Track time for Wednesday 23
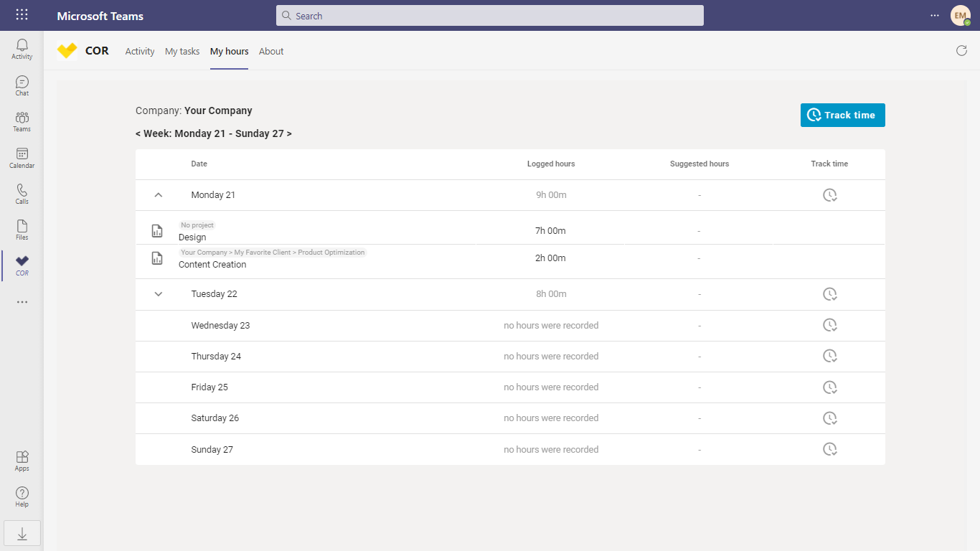Screen dimensions: 980x551 point(830,325)
